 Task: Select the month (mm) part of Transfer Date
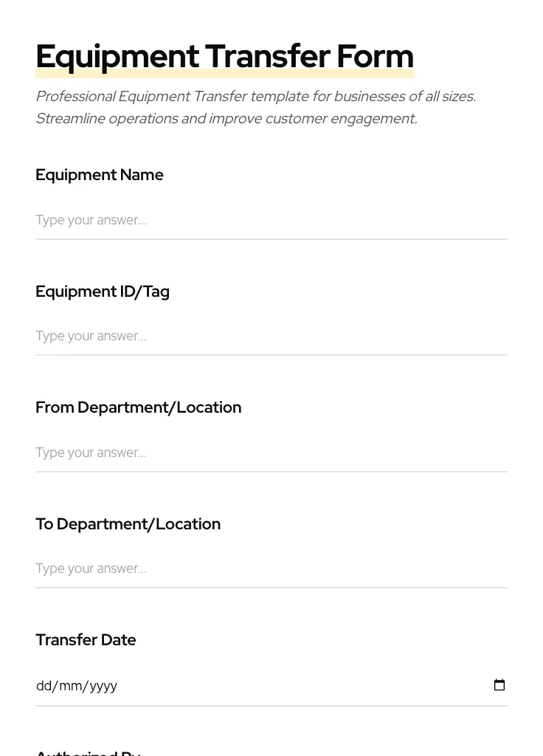pos(70,686)
